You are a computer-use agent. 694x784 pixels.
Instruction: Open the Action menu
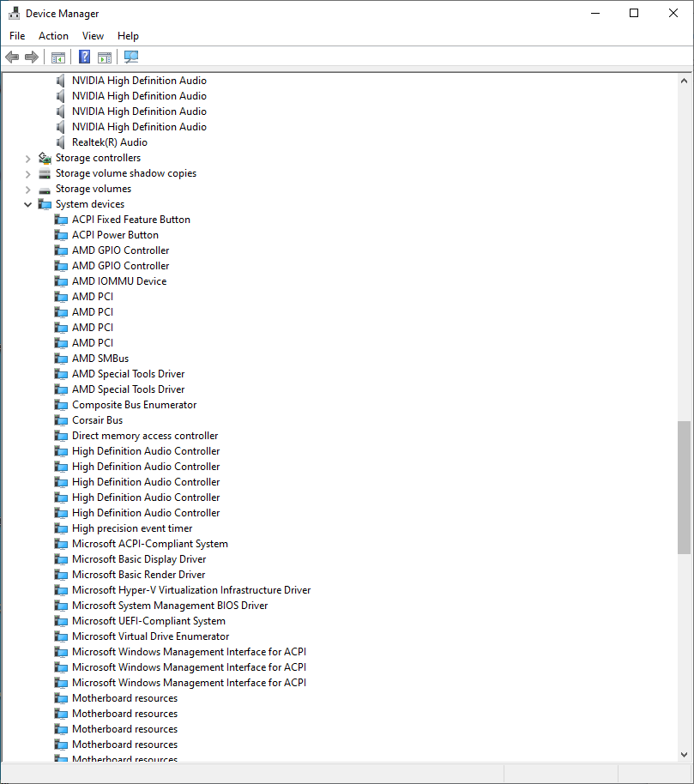tap(53, 36)
